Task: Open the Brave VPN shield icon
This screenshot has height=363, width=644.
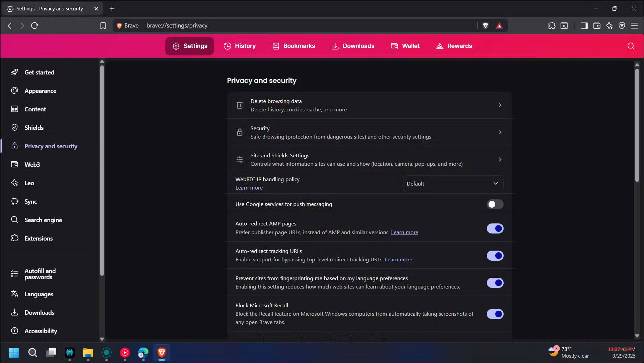Action: click(x=622, y=25)
